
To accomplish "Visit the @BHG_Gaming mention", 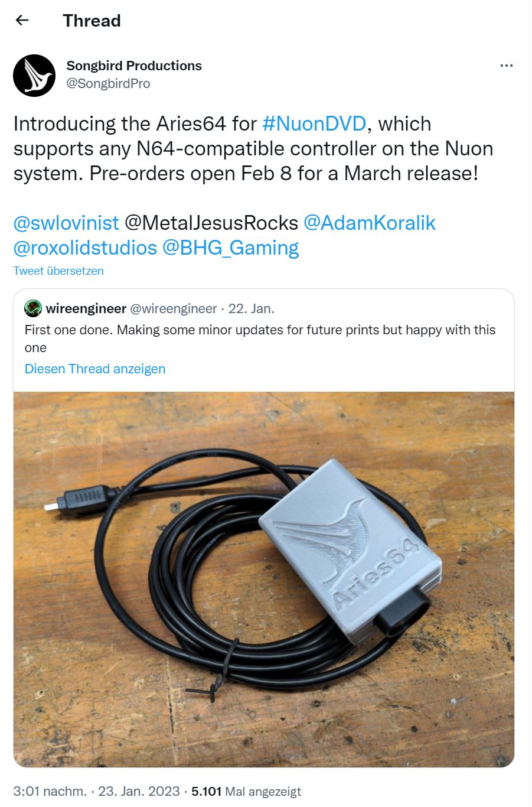I will (x=231, y=248).
